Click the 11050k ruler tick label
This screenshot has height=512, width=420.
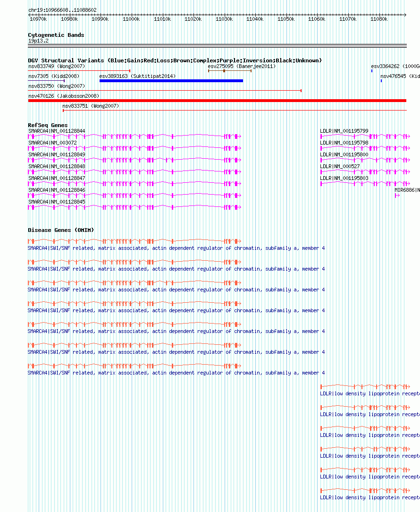(286, 19)
